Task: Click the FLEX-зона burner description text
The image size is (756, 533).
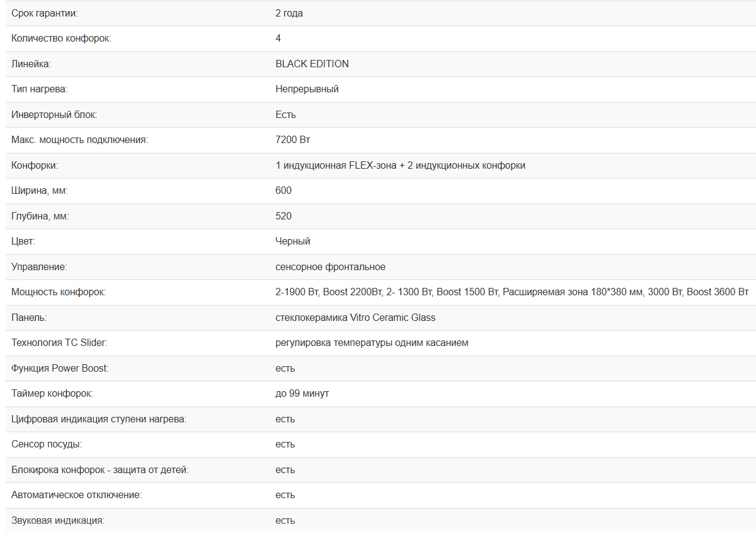Action: (x=400, y=165)
